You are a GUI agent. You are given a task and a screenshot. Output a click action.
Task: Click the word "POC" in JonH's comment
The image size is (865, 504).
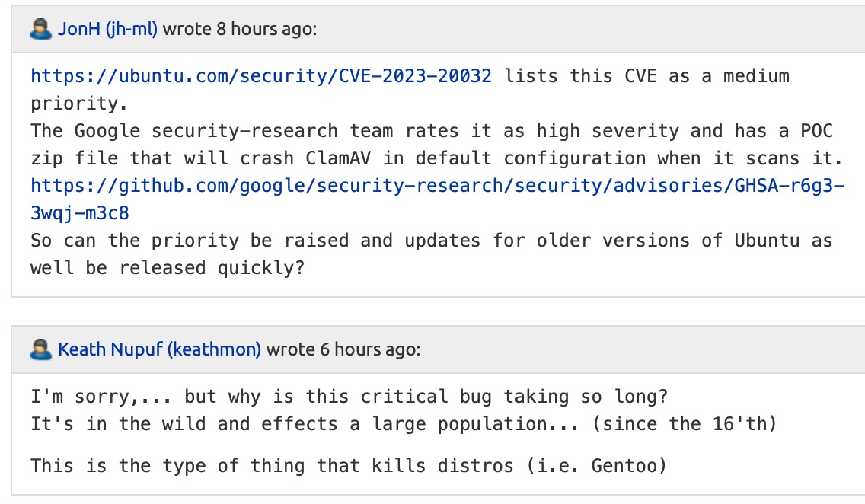pos(817,131)
